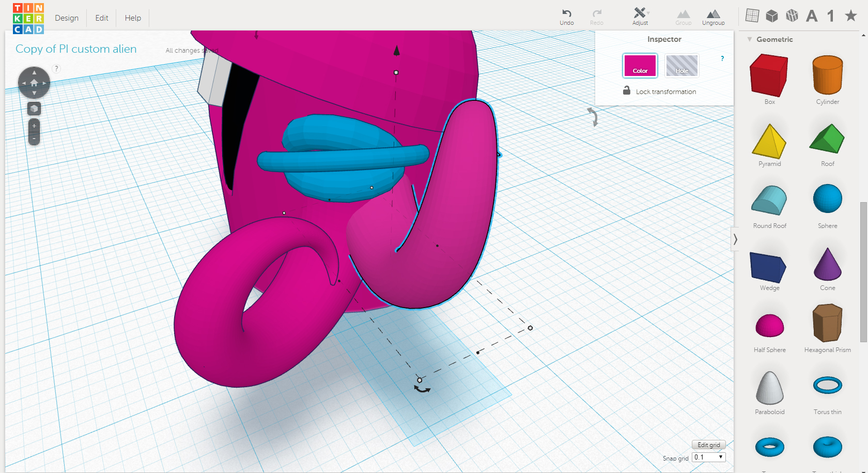Click the Group shapes icon

[x=683, y=17]
